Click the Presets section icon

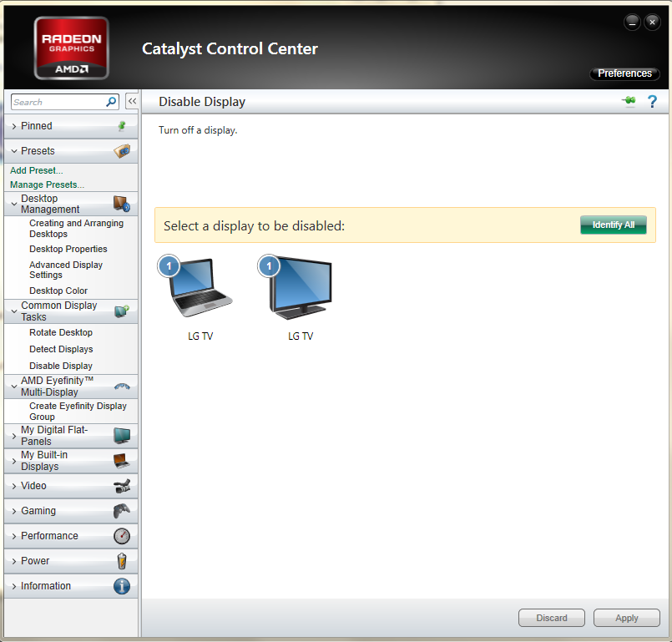point(122,151)
